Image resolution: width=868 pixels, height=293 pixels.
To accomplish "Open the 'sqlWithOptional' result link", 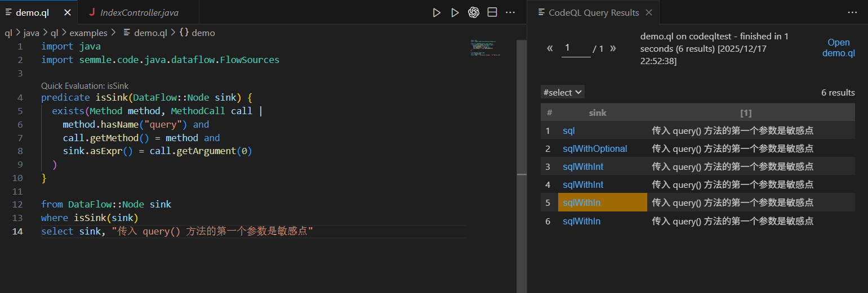I will (x=595, y=148).
